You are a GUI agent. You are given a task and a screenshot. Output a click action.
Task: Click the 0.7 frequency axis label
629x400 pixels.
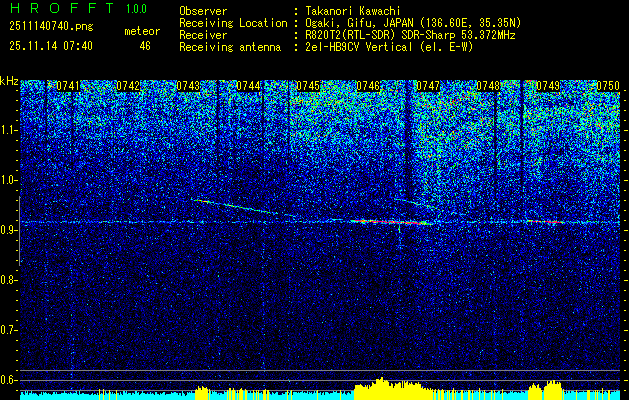pyautogui.click(x=8, y=330)
